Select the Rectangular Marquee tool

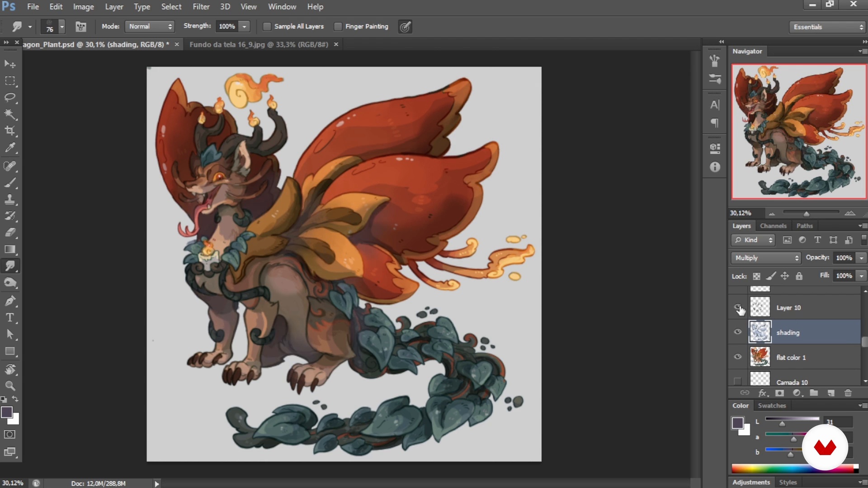[10, 81]
